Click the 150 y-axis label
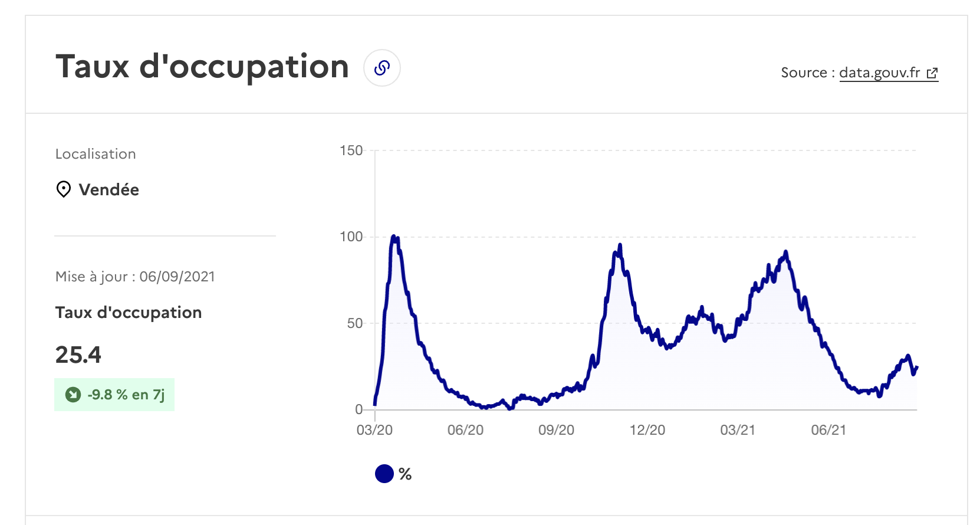The image size is (980, 525). pos(351,150)
